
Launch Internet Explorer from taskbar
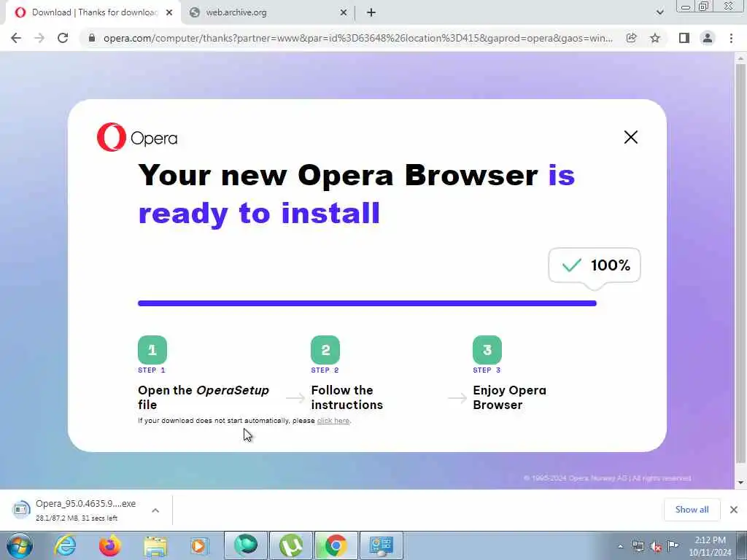[x=65, y=545]
